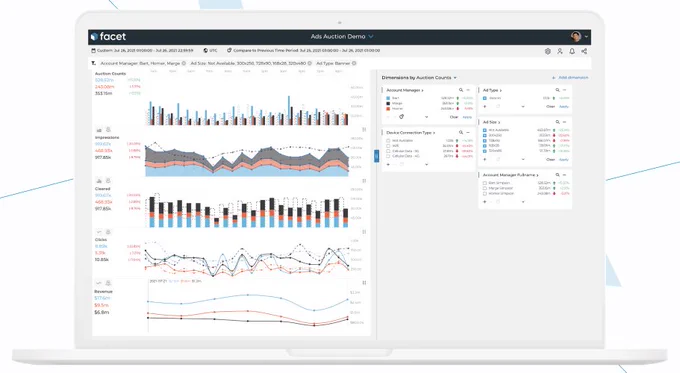Image resolution: width=680 pixels, height=373 pixels.
Task: Clear the Account Manager selection
Action: [454, 117]
